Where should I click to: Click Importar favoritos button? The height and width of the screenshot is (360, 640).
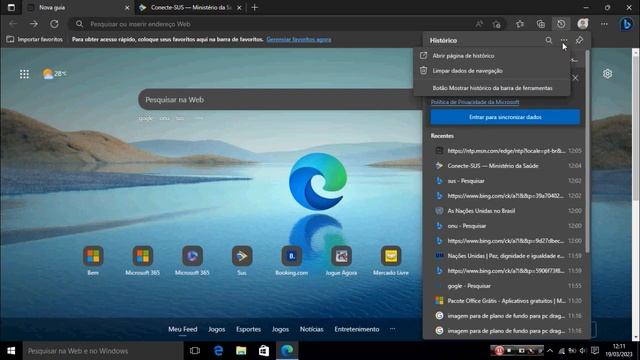pyautogui.click(x=35, y=40)
